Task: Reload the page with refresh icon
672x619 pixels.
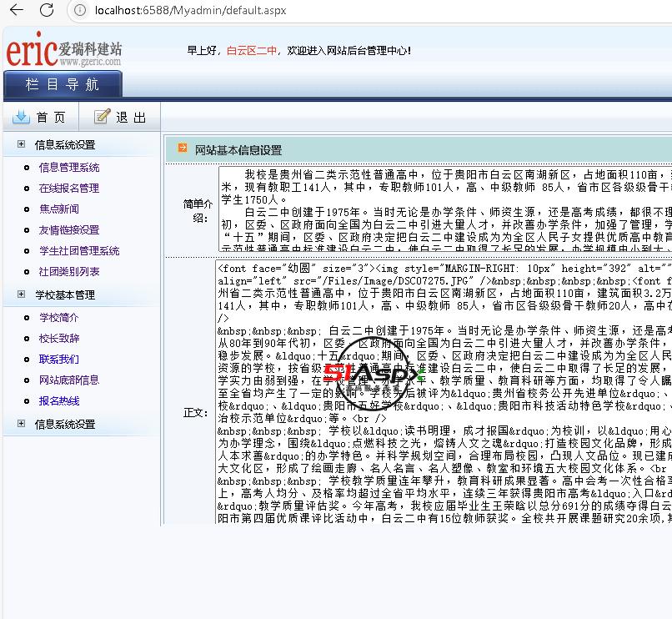Action: [x=47, y=10]
